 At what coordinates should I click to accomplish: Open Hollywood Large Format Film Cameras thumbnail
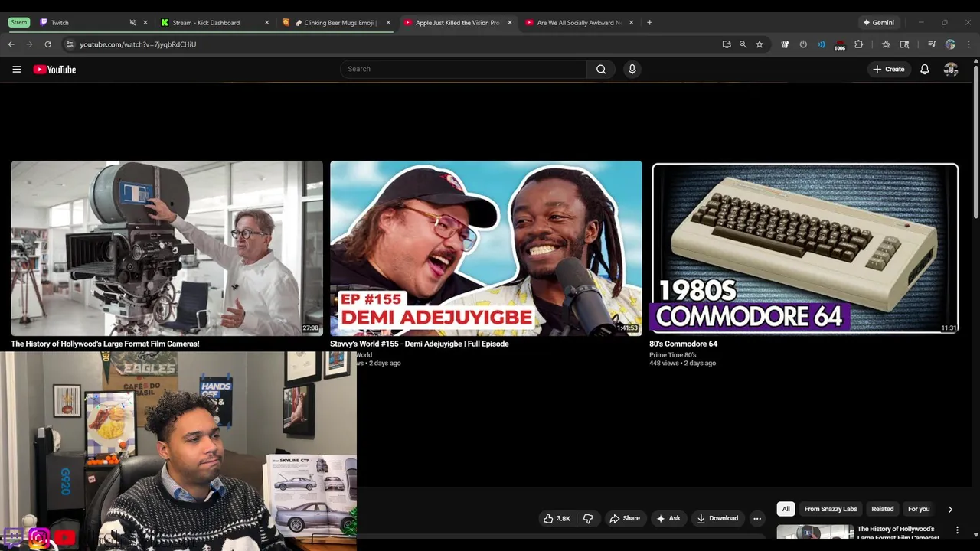coord(167,248)
